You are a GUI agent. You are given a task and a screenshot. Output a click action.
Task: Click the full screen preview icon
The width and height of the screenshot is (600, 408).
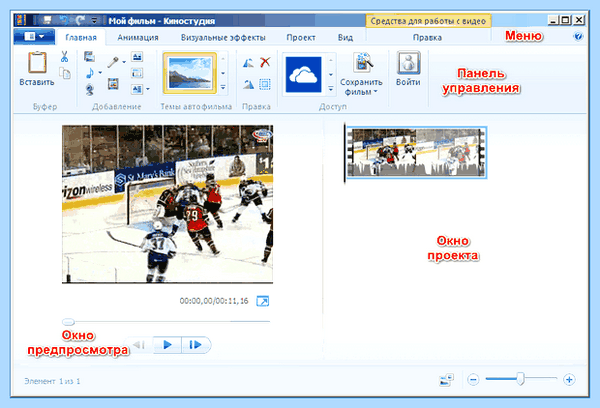tap(262, 301)
